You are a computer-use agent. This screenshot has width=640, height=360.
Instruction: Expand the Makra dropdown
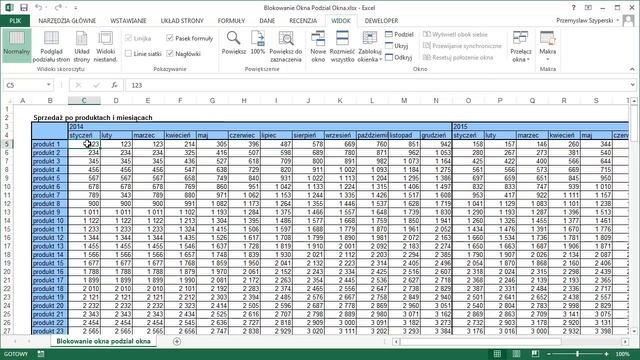[547, 47]
